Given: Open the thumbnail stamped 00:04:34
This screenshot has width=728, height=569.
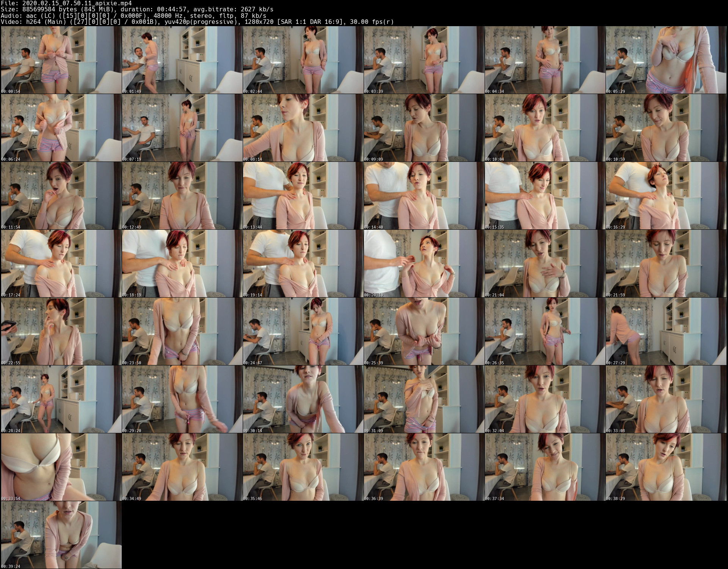Looking at the screenshot, I should pyautogui.click(x=545, y=60).
